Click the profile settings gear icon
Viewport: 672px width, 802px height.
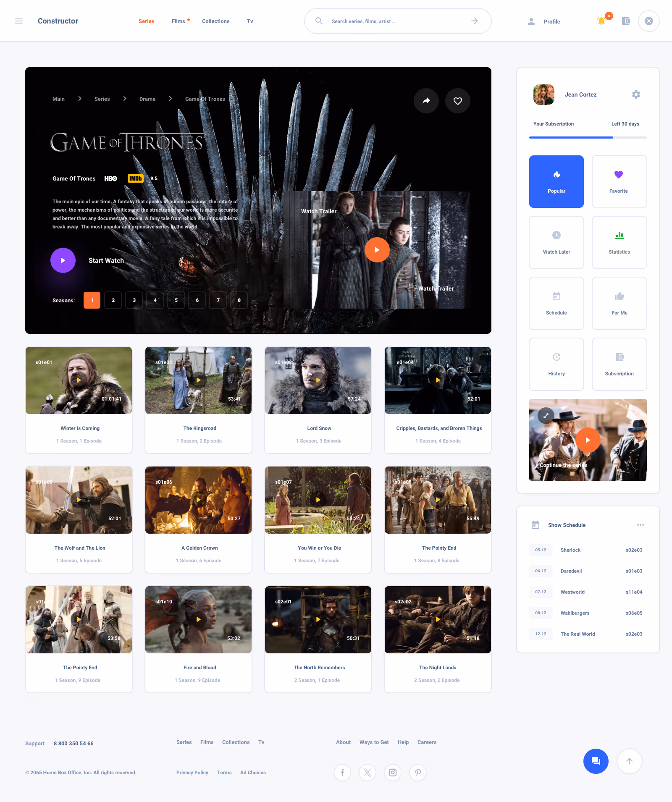coord(636,94)
